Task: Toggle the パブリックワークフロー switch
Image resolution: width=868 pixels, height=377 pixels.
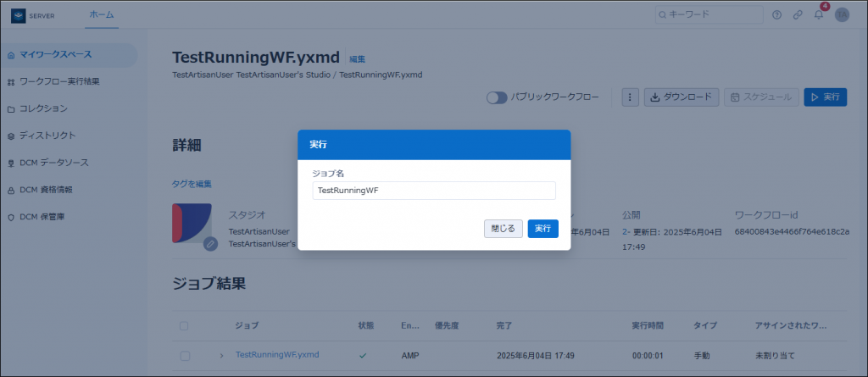Action: (x=497, y=97)
